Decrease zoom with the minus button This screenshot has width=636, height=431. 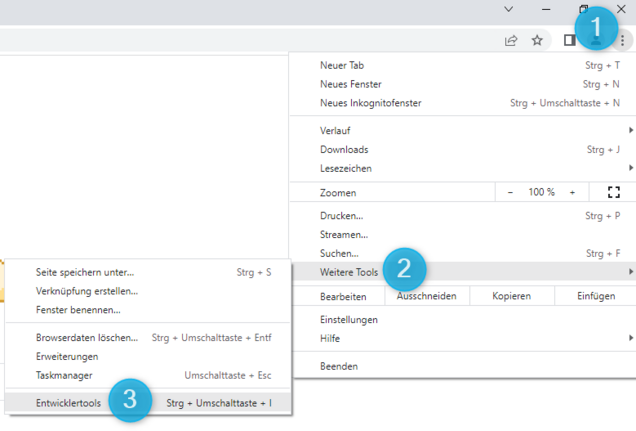point(510,192)
